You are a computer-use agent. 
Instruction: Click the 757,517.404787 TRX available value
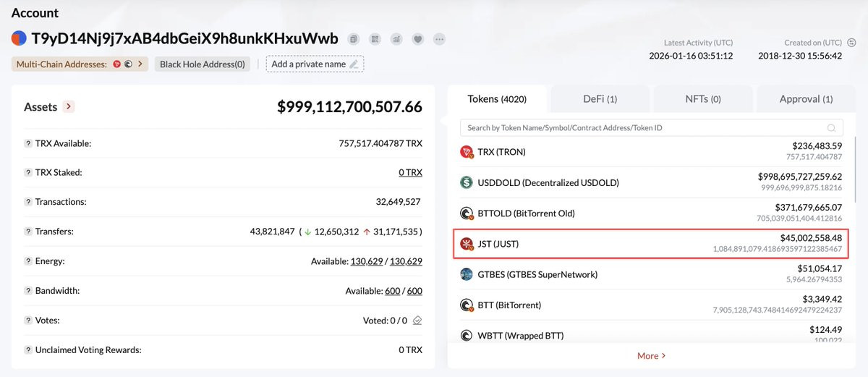pos(380,143)
